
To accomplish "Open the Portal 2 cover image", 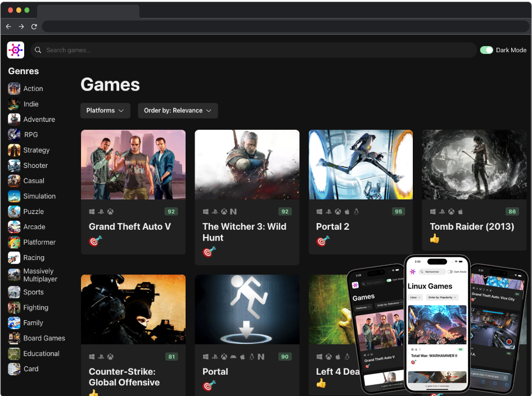I will 360,165.
